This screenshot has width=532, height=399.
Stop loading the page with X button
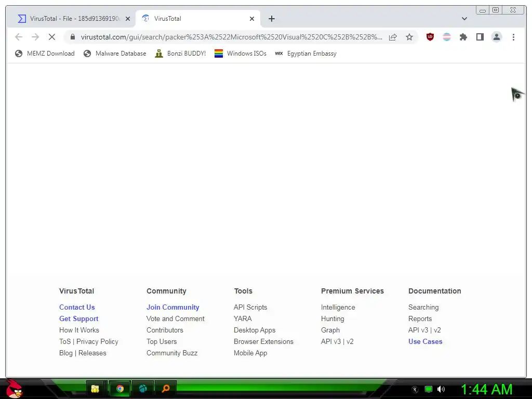(52, 37)
